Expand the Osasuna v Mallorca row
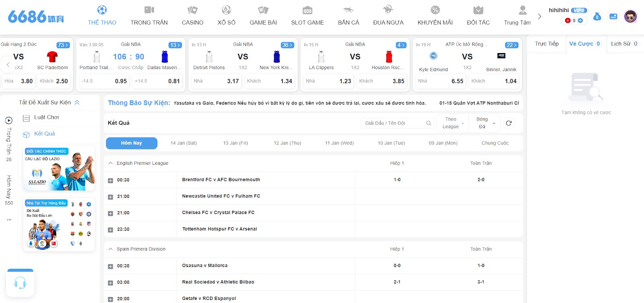This screenshot has width=644, height=303. (110, 266)
